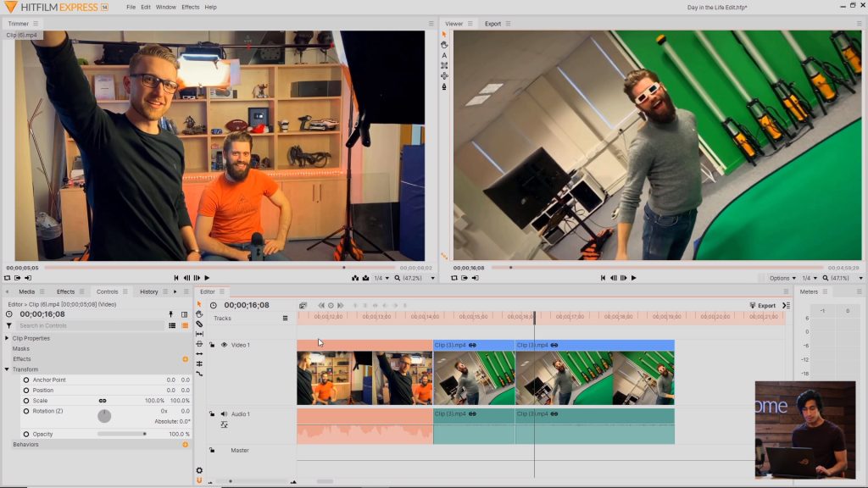This screenshot has height=488, width=868.
Task: Open the Trimmer panel menu
Action: (36, 24)
